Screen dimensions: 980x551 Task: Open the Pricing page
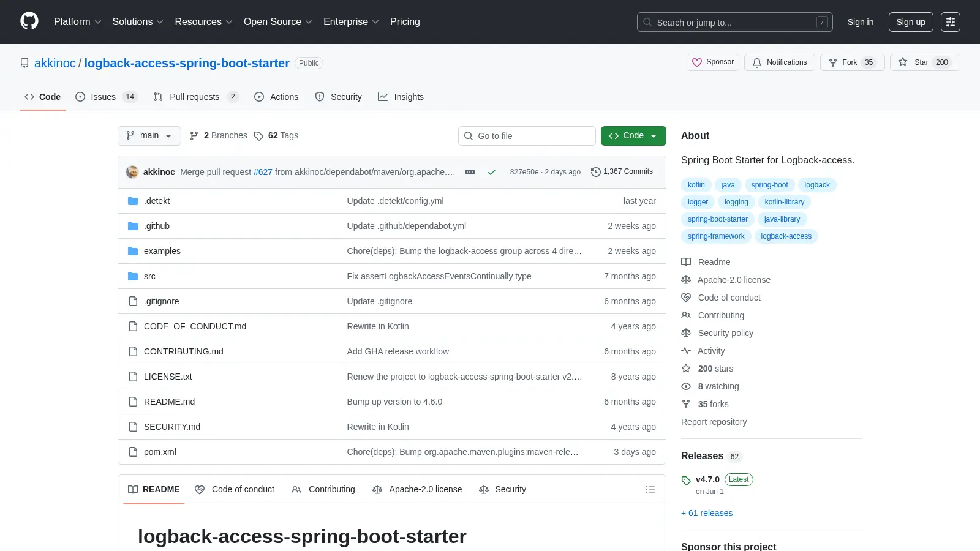point(405,22)
